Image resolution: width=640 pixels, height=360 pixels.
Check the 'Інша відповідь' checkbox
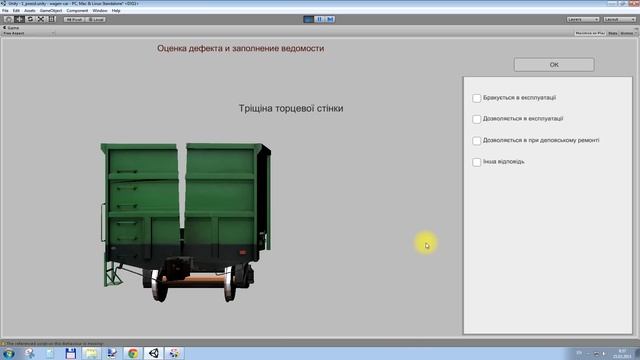[x=476, y=162]
